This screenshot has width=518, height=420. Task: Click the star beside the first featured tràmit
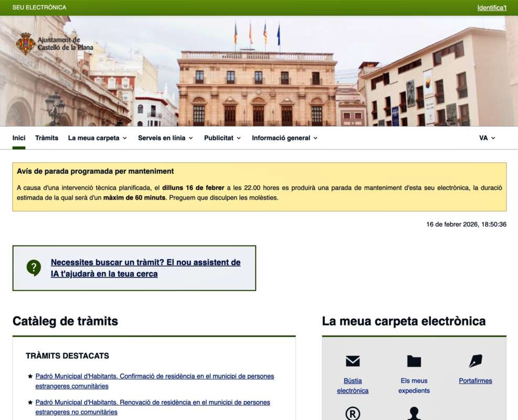click(28, 376)
